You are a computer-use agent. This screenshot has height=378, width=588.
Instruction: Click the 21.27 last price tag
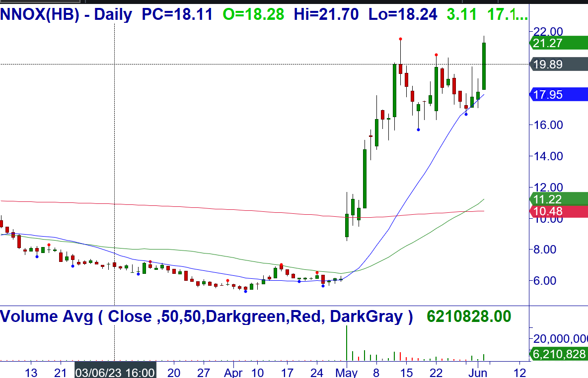tap(559, 43)
